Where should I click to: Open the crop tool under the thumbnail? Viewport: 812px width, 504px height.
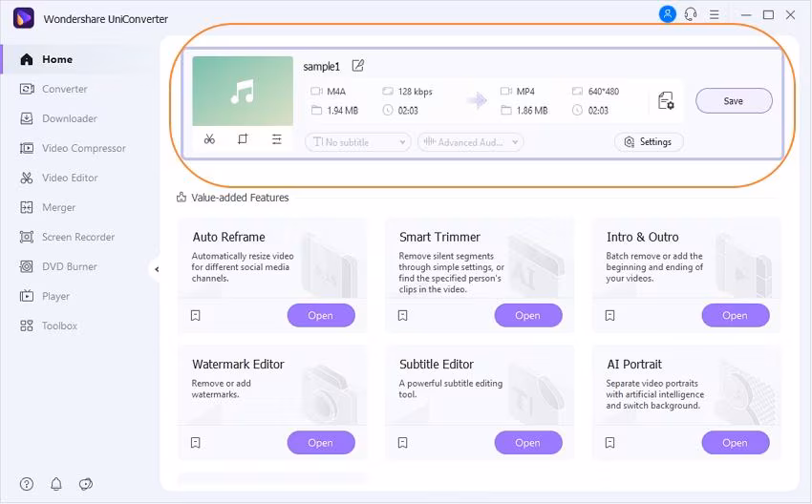point(243,139)
